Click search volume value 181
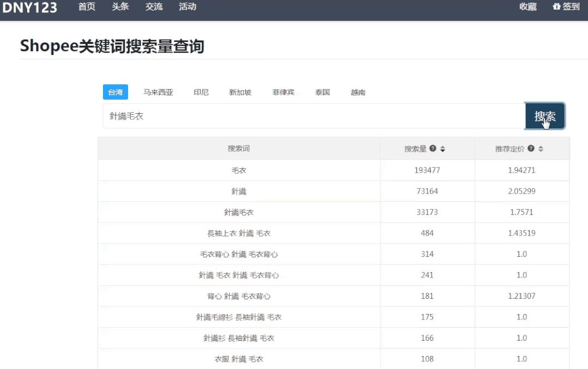588x369 pixels. click(427, 296)
